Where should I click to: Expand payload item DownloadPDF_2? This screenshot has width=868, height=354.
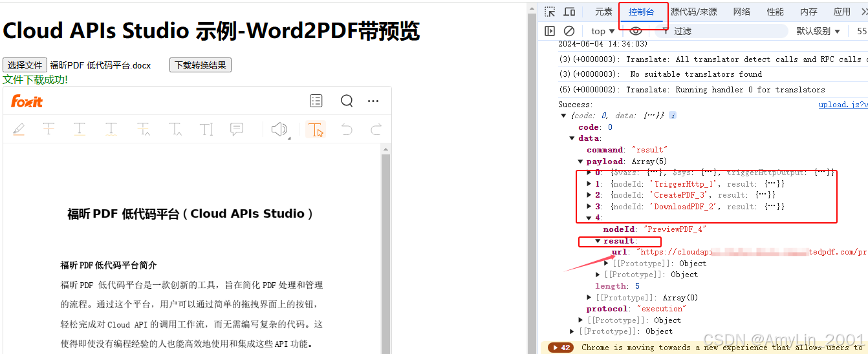pos(589,207)
